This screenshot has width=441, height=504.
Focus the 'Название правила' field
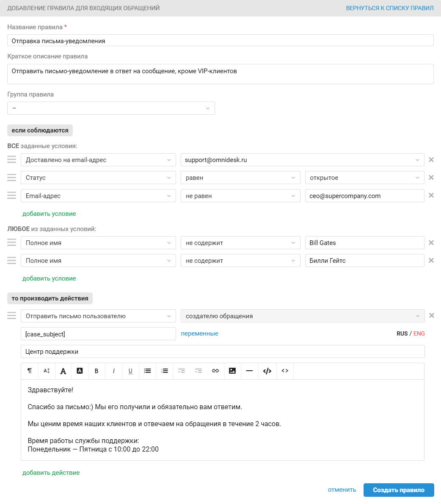click(220, 41)
